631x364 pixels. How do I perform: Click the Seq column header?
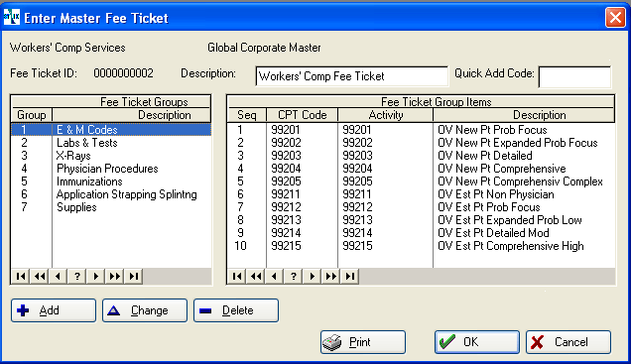click(x=247, y=115)
